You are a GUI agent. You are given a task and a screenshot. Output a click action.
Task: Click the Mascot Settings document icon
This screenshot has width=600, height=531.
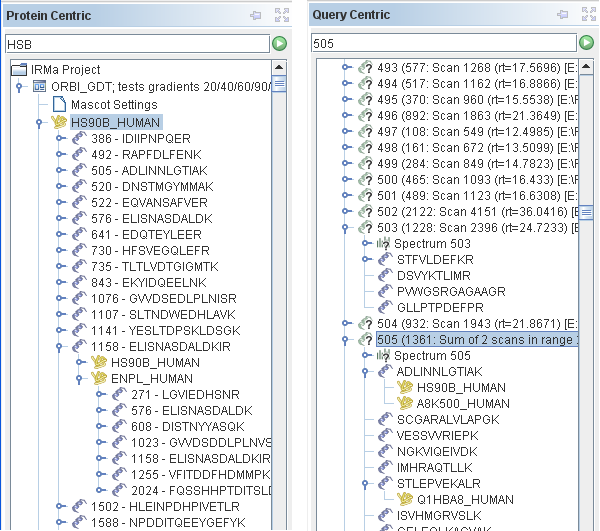pos(59,105)
